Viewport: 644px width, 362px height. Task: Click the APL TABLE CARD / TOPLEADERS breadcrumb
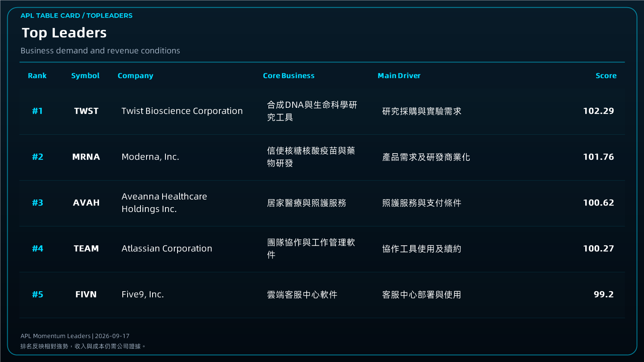click(76, 16)
